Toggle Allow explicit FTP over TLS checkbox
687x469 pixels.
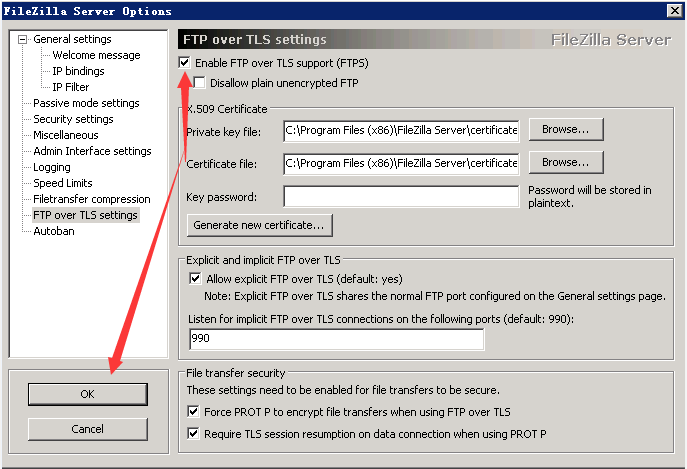195,278
